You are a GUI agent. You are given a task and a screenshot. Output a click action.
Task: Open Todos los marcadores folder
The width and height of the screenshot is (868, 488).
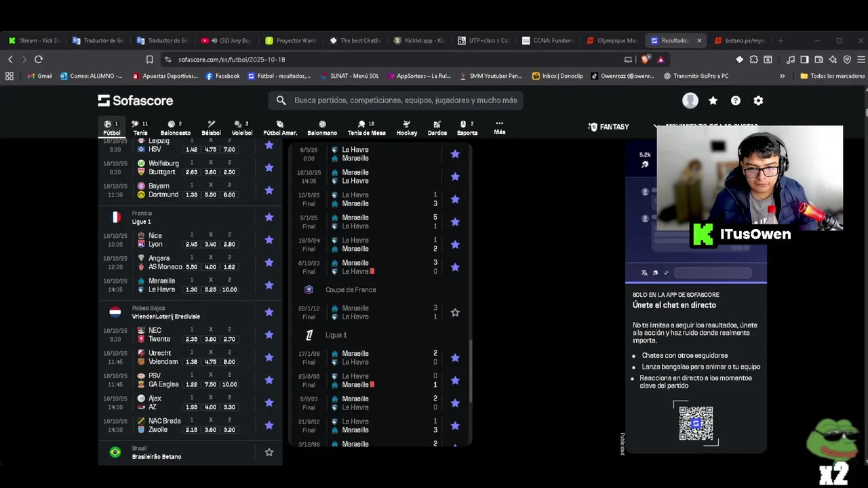tap(832, 76)
